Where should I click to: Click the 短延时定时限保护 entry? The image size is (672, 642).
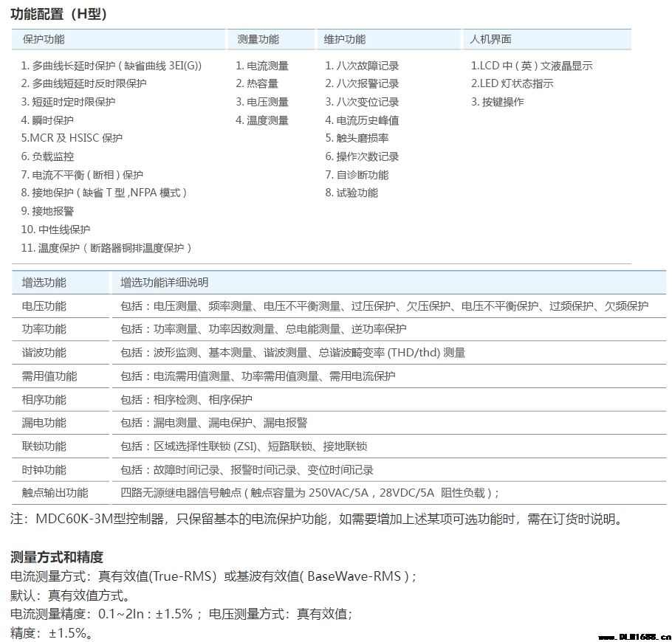pos(68,102)
